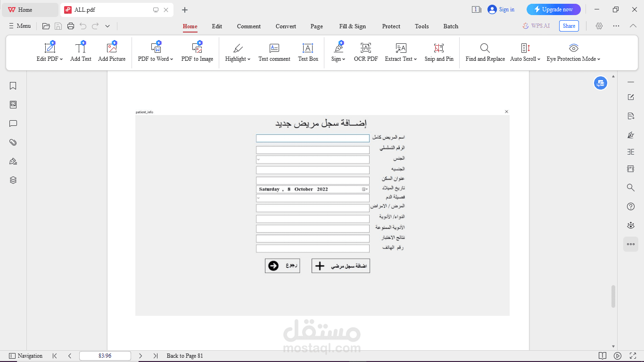Insert a Text Box
The image size is (644, 362).
pos(308,52)
